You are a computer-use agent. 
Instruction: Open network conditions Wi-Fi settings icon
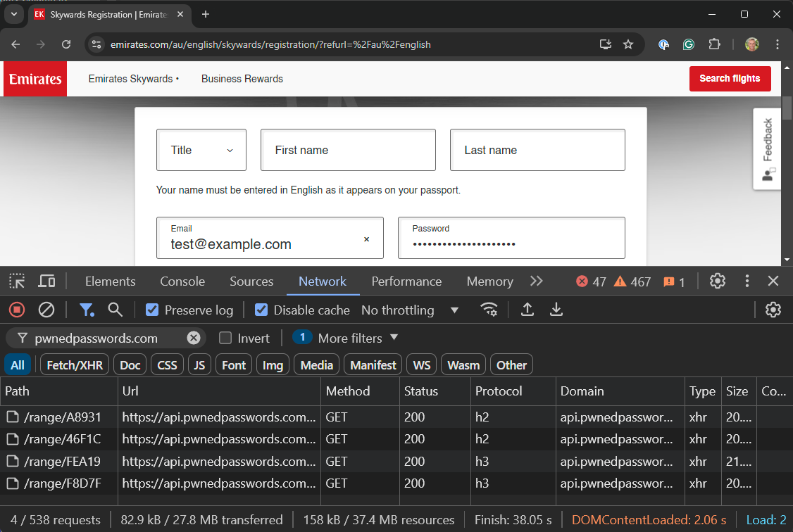point(489,310)
